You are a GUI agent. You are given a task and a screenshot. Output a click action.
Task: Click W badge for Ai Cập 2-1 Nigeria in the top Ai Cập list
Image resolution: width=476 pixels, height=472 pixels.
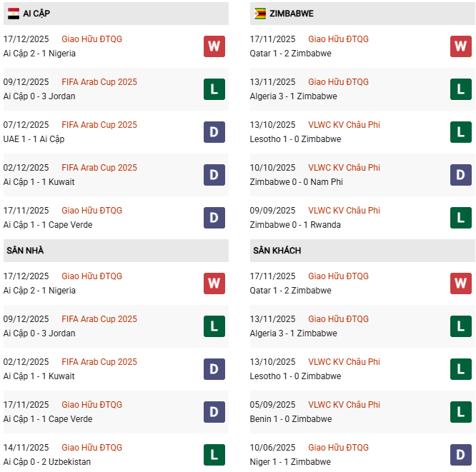click(x=214, y=46)
